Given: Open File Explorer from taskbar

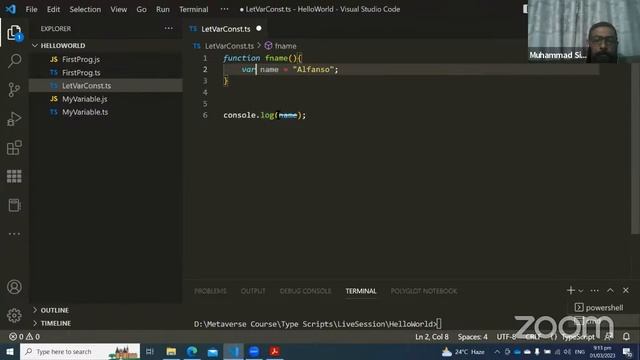Looking at the screenshot, I should 171,351.
